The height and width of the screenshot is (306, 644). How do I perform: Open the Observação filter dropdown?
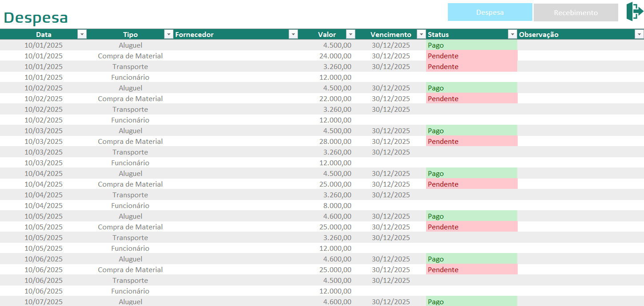[639, 34]
